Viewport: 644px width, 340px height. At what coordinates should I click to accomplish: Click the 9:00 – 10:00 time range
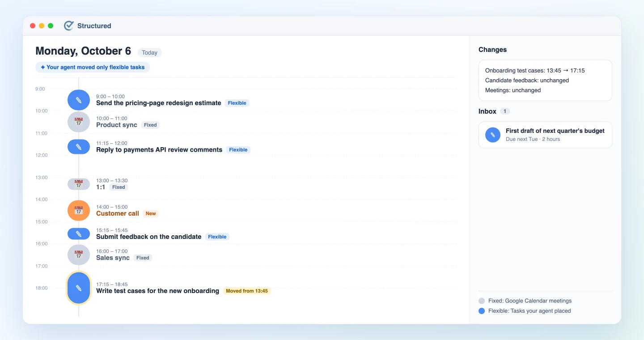click(x=110, y=96)
